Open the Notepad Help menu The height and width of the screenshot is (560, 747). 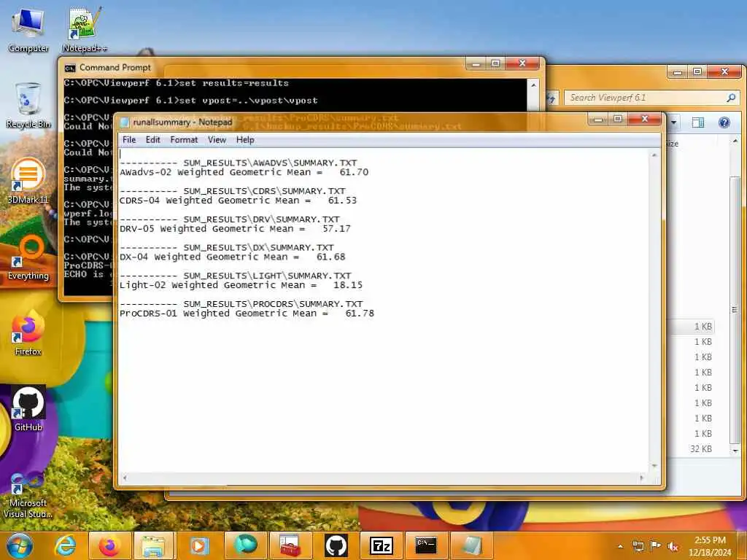[x=245, y=140]
